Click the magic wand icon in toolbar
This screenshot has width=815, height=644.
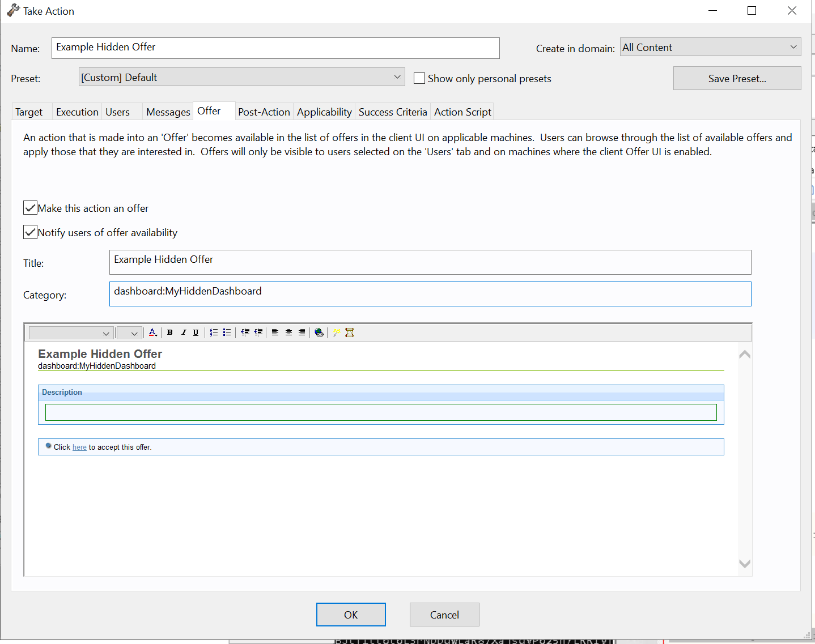336,332
